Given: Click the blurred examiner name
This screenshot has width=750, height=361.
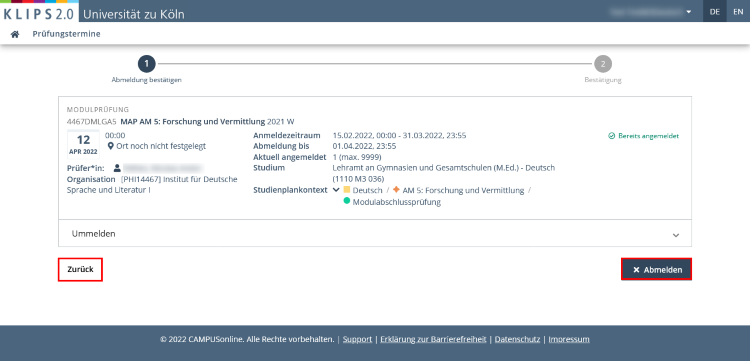Looking at the screenshot, I should point(162,168).
